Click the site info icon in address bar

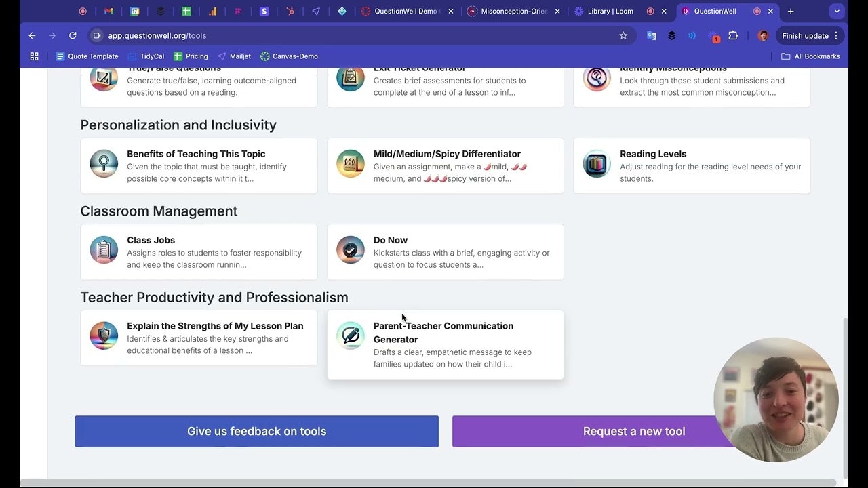97,35
